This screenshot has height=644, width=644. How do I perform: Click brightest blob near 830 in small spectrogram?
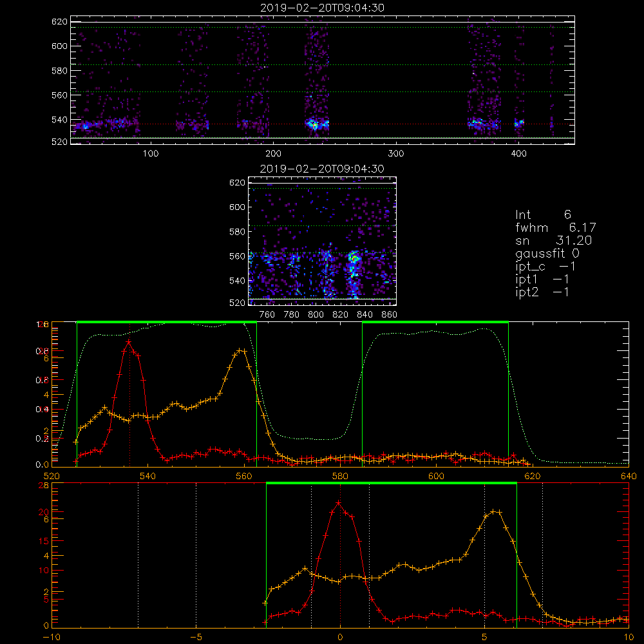point(354,258)
